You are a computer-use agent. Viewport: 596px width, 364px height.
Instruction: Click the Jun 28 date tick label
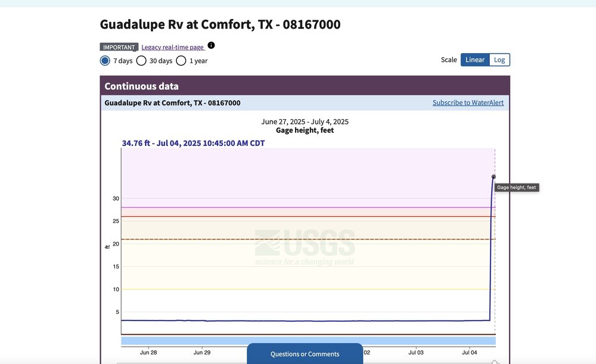coord(148,352)
